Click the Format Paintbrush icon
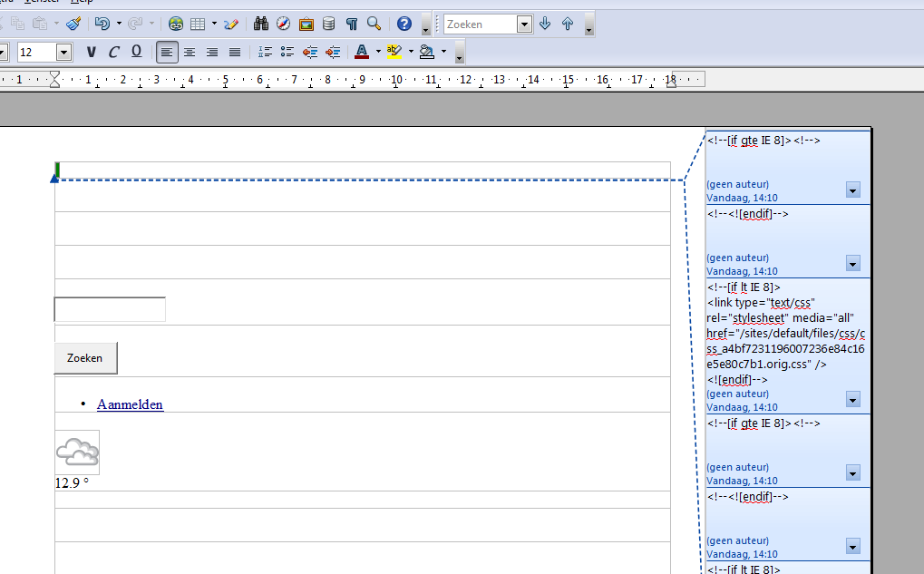Screen dimensions: 924x574 point(73,24)
